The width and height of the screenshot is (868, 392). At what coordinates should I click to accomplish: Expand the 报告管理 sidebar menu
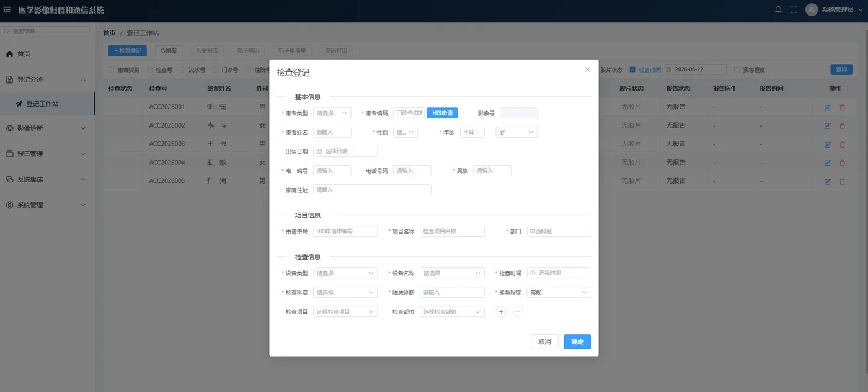point(83,153)
